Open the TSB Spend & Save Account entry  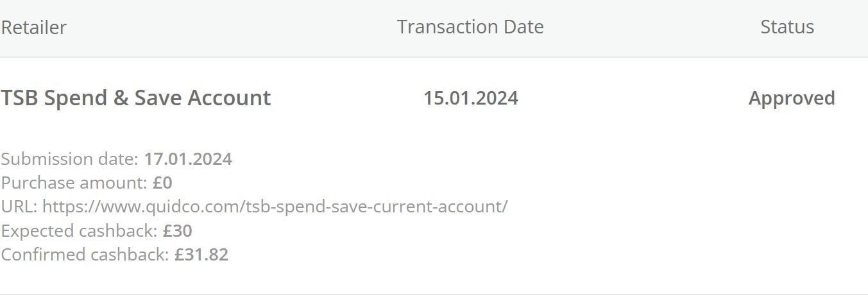(x=135, y=98)
